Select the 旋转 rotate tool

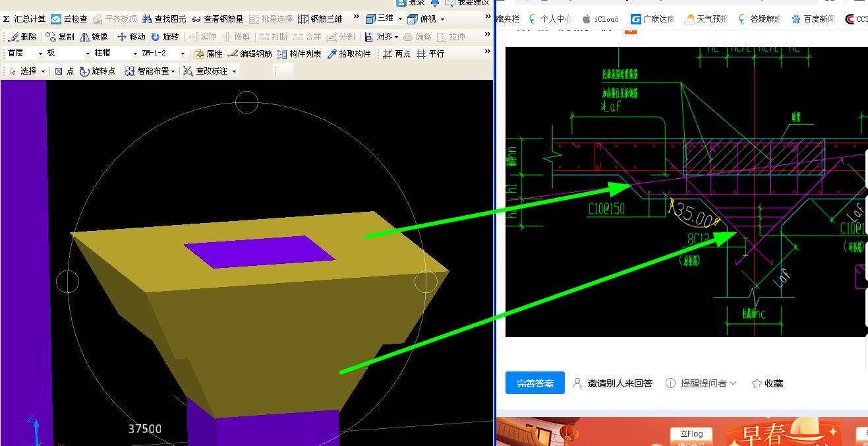[165, 37]
